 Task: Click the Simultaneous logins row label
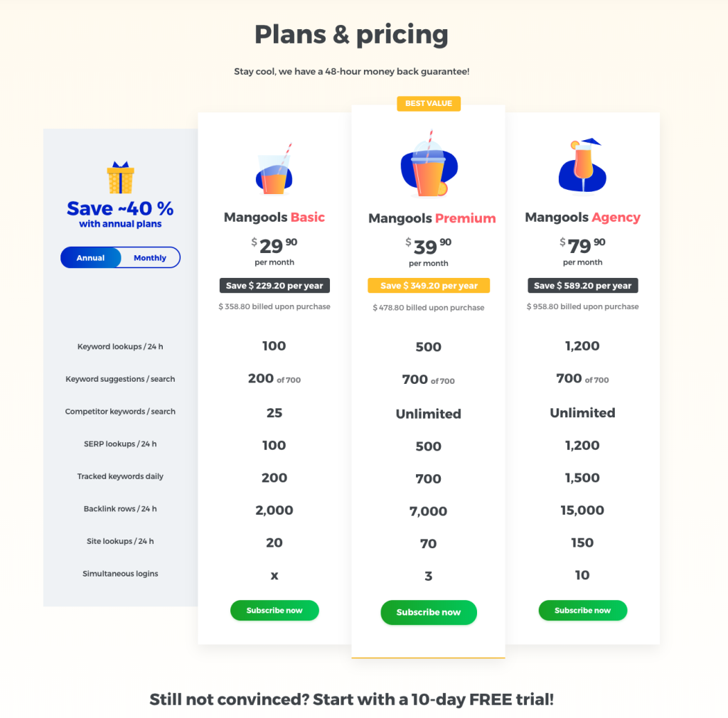pos(120,574)
